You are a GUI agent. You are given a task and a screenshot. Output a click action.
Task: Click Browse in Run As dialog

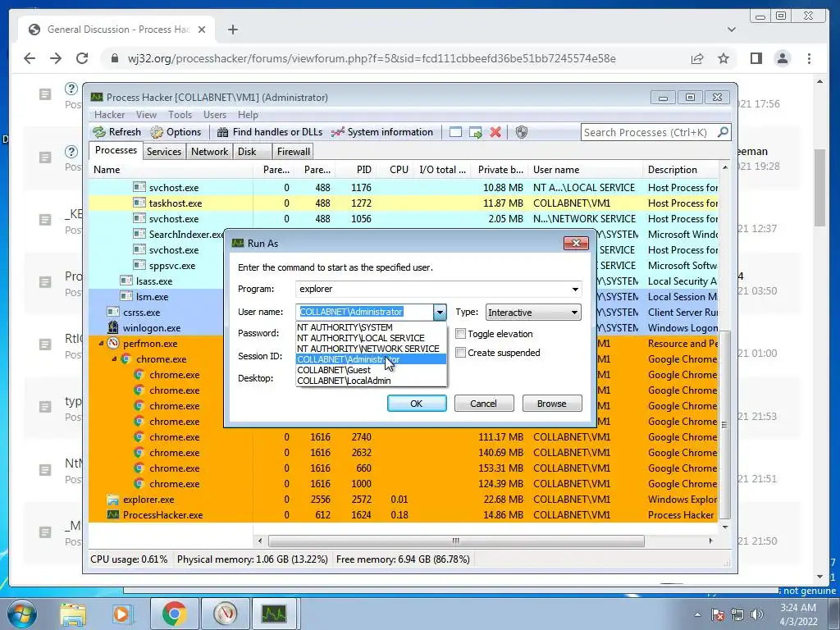coord(552,404)
